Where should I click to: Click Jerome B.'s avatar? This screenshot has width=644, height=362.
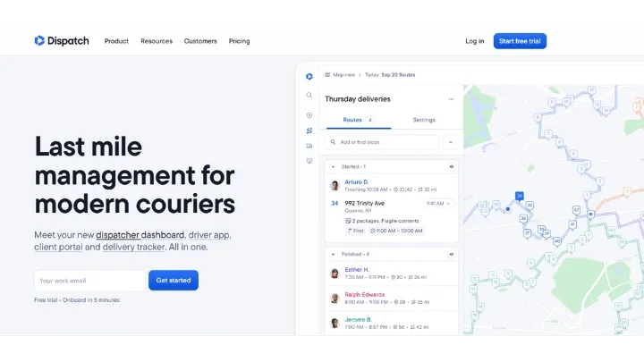pyautogui.click(x=335, y=323)
